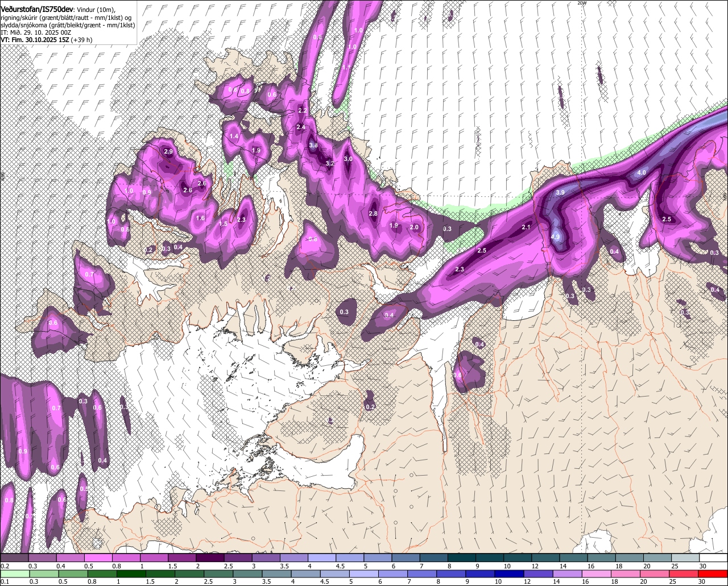Click the 4.9 precipitation value on the map
The height and width of the screenshot is (586, 728).
click(556, 237)
